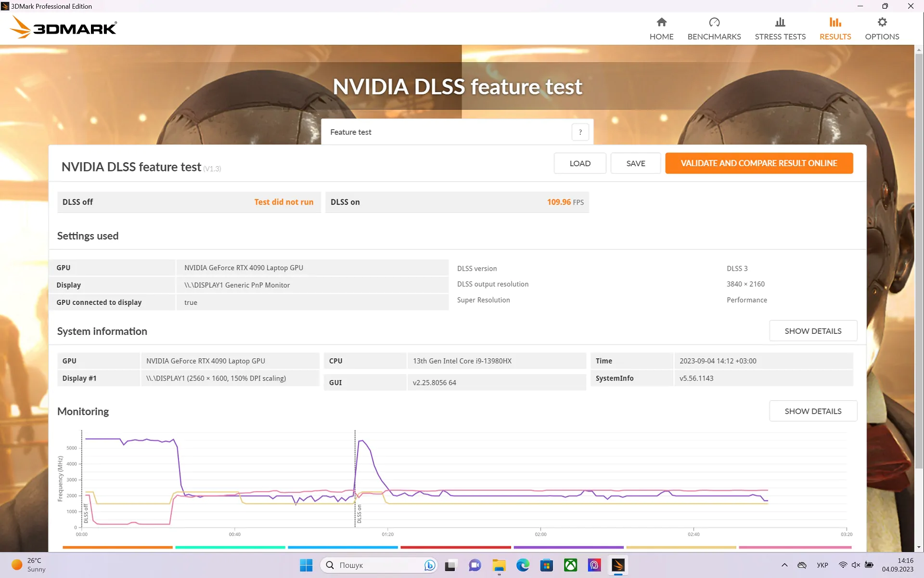The image size is (924, 578).
Task: Click the blue monitoring legend bar
Action: pyautogui.click(x=343, y=547)
